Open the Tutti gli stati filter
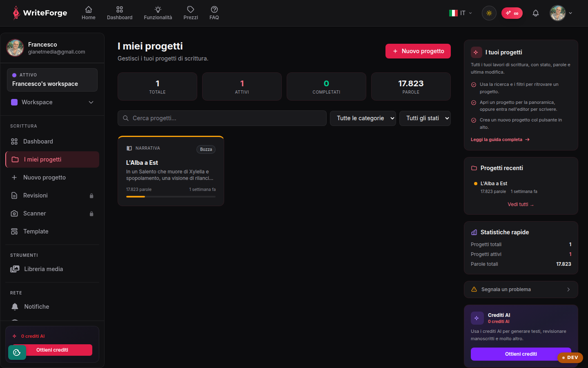Viewport: 588px width, 368px height. pyautogui.click(x=425, y=118)
